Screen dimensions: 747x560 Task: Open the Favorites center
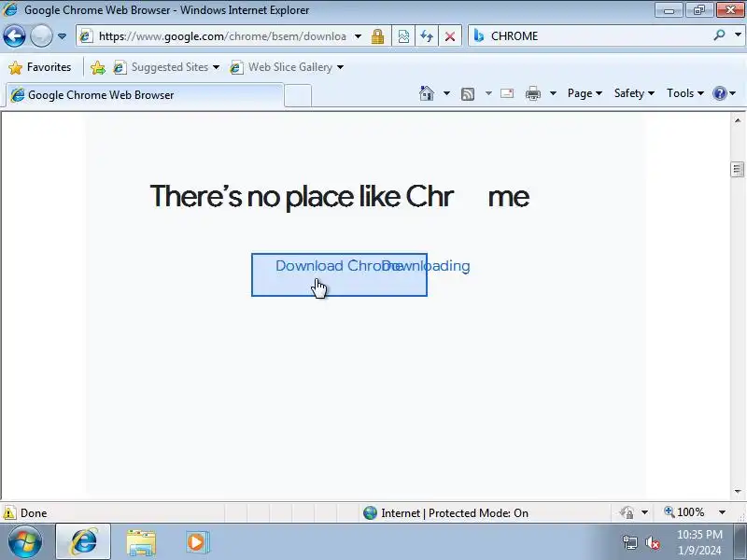[x=40, y=67]
